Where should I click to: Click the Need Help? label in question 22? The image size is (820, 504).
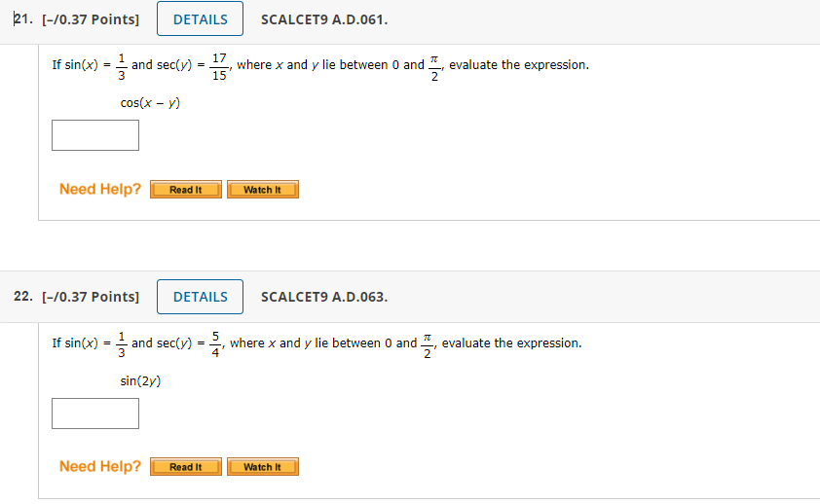click(100, 466)
